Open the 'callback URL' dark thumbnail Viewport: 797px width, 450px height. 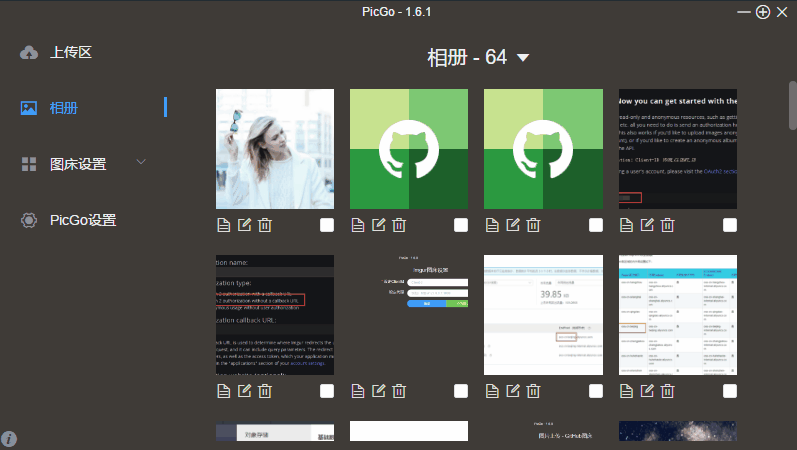pyautogui.click(x=275, y=315)
